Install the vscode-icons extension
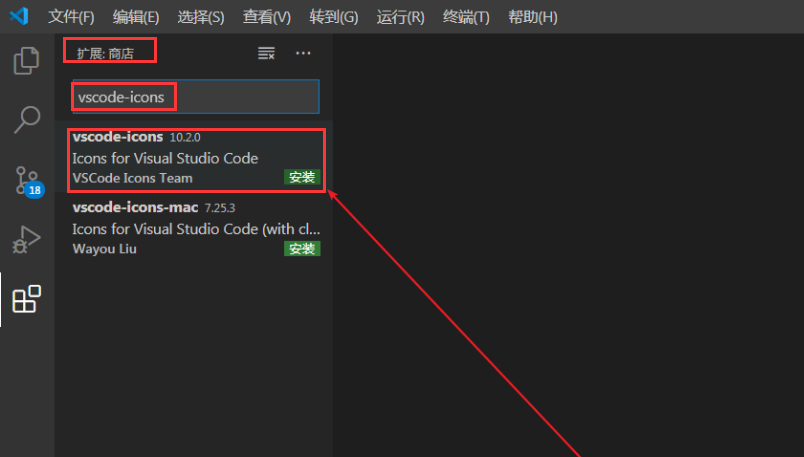804x457 pixels. (x=301, y=178)
